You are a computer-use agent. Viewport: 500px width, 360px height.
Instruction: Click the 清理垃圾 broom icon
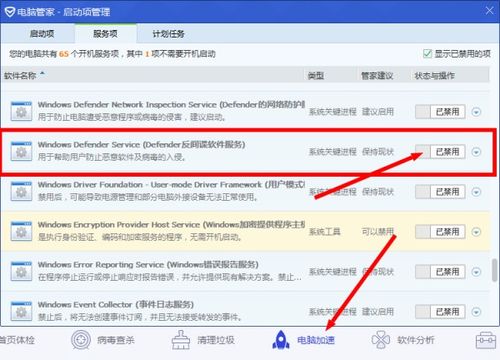pos(181,340)
